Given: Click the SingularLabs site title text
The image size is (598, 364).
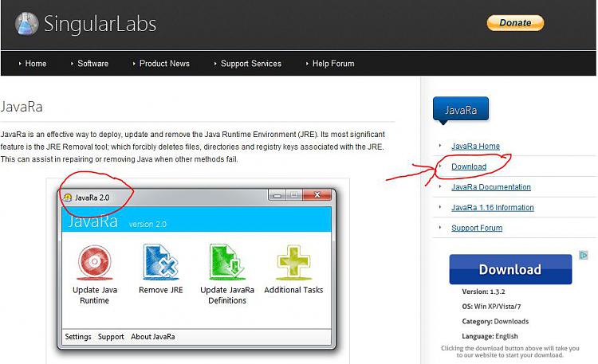Looking at the screenshot, I should coord(100,24).
